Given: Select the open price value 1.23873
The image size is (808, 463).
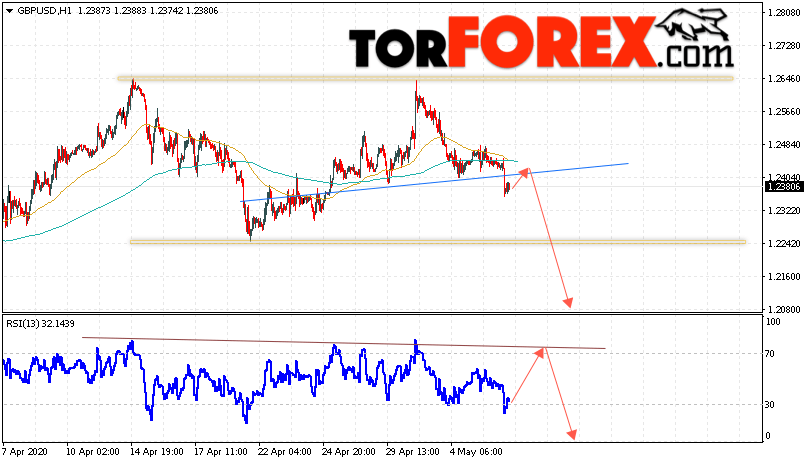Looking at the screenshot, I should click(x=94, y=11).
